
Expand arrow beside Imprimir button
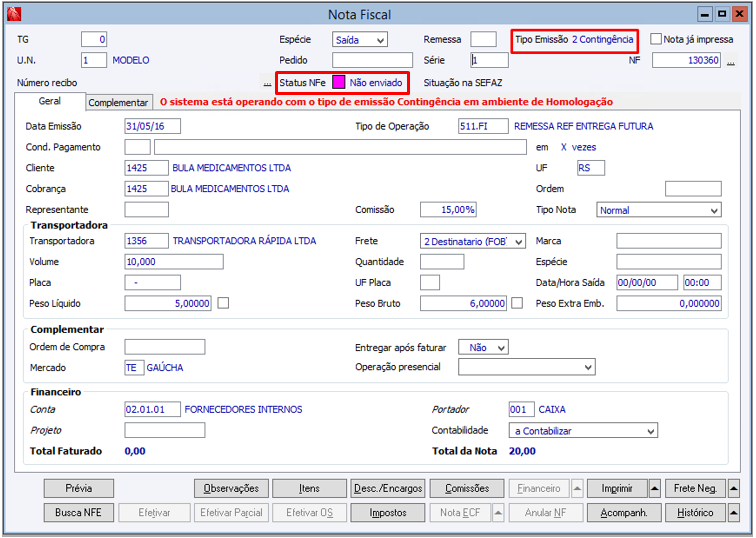pyautogui.click(x=655, y=488)
